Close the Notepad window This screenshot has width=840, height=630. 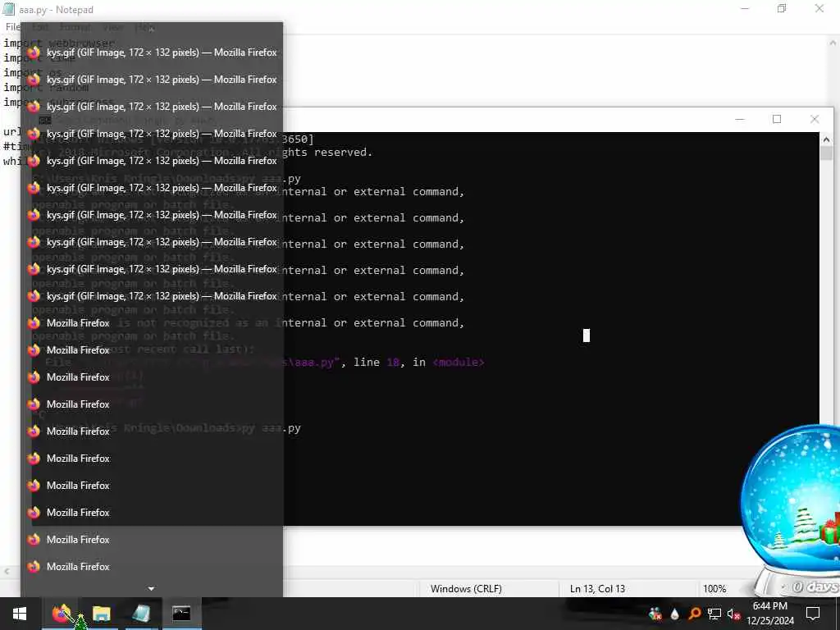coord(819,8)
